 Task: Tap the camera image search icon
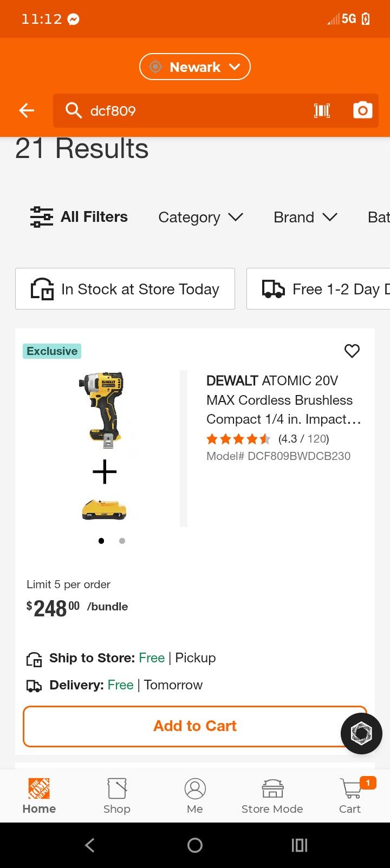(362, 110)
